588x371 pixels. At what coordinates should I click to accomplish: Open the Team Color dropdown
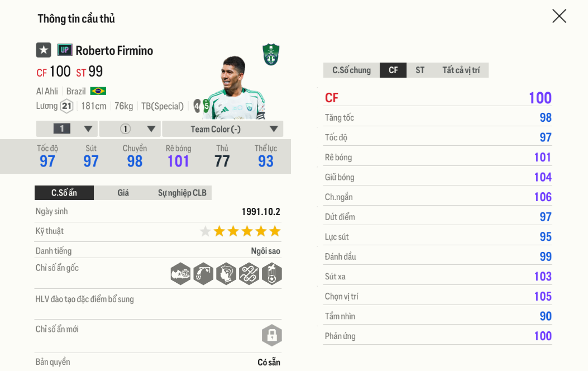pyautogui.click(x=223, y=129)
